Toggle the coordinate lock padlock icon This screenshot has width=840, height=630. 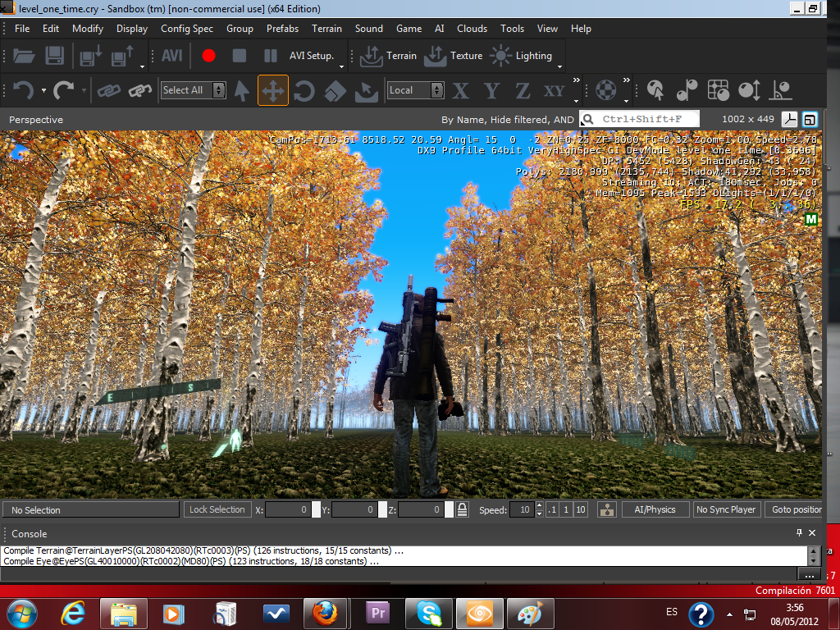click(462, 509)
